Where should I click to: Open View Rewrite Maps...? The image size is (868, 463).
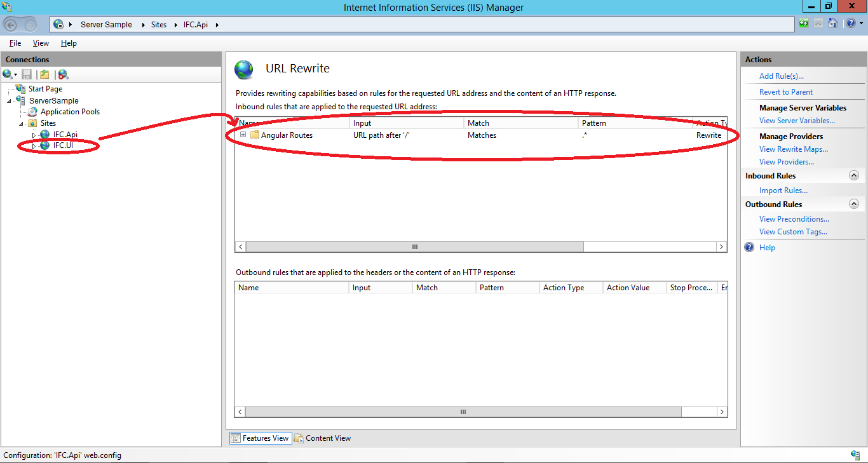coord(794,149)
